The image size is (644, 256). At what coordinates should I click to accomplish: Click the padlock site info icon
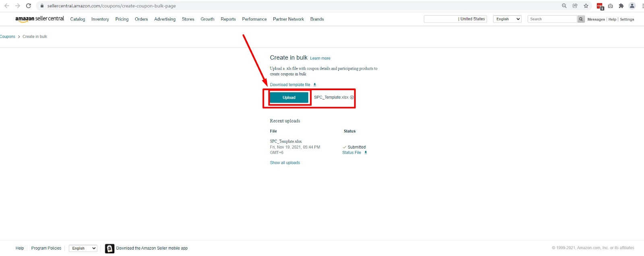coord(42,6)
